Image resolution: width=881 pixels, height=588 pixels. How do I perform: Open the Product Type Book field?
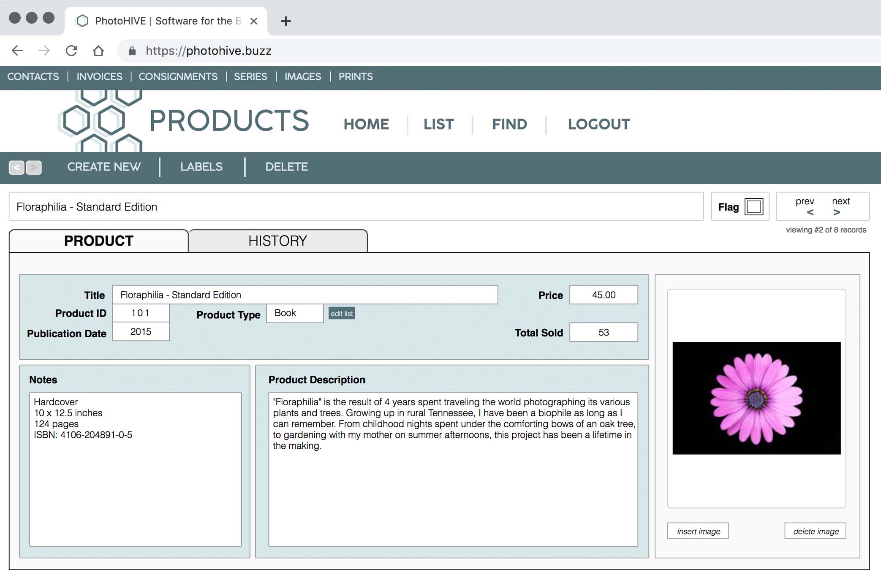295,313
